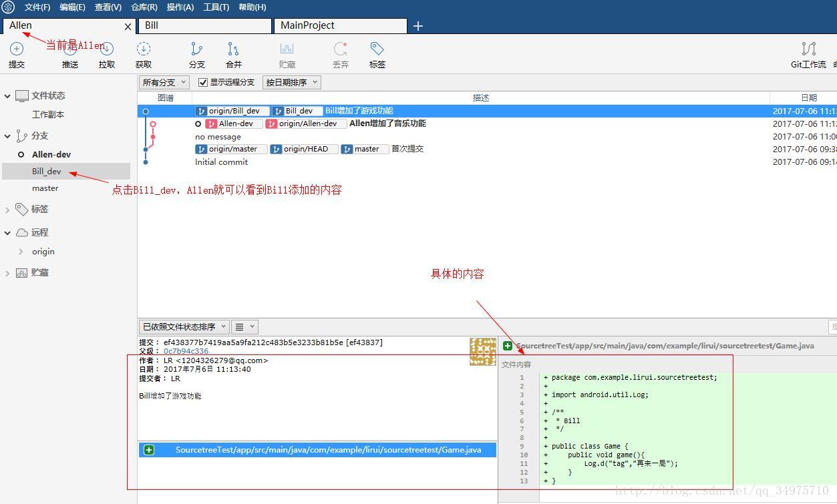
Task: Add a new tab with the plus button
Action: click(418, 26)
